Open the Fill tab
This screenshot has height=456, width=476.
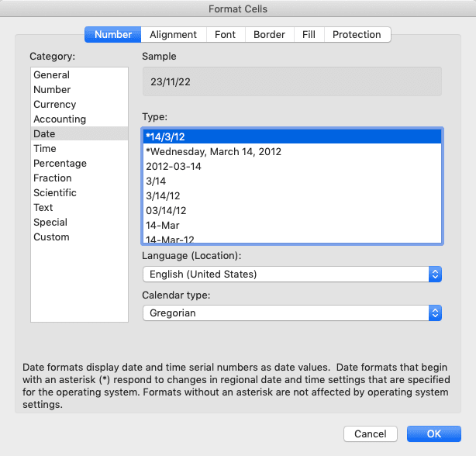coord(309,35)
